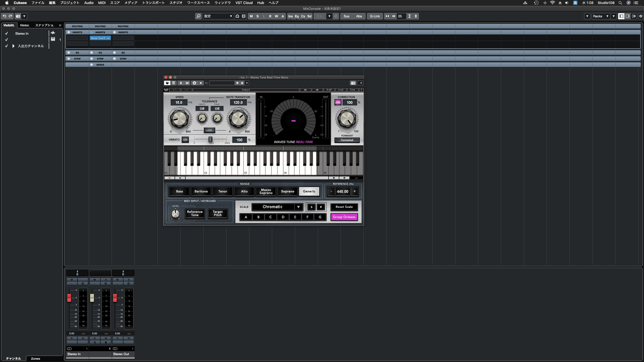644x362 pixels.
Task: Open the リンク group dropdown arrow
Action: pos(329,16)
